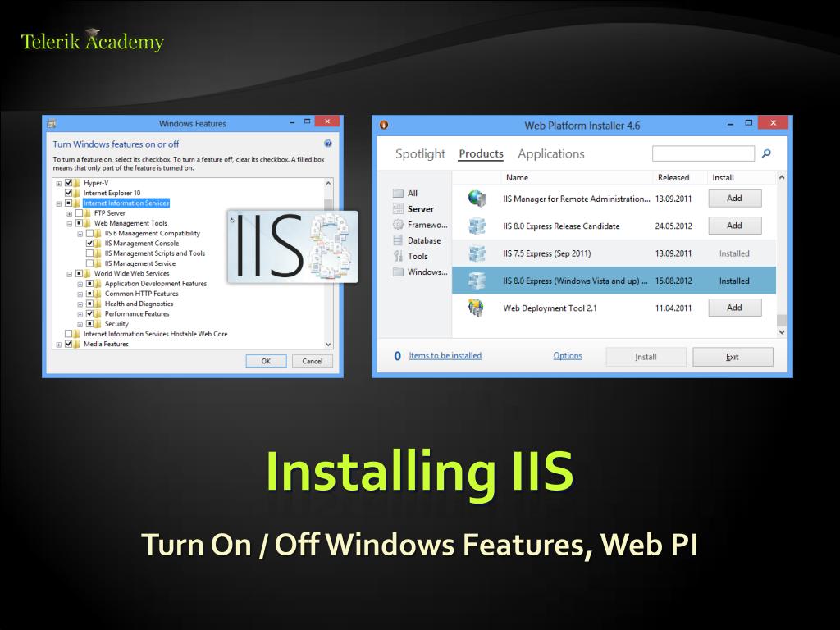
Task: Open the Applications tab
Action: point(550,153)
